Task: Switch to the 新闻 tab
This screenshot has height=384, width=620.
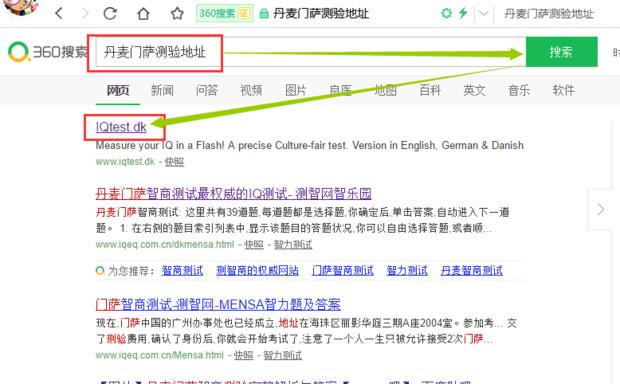Action: pyautogui.click(x=162, y=90)
